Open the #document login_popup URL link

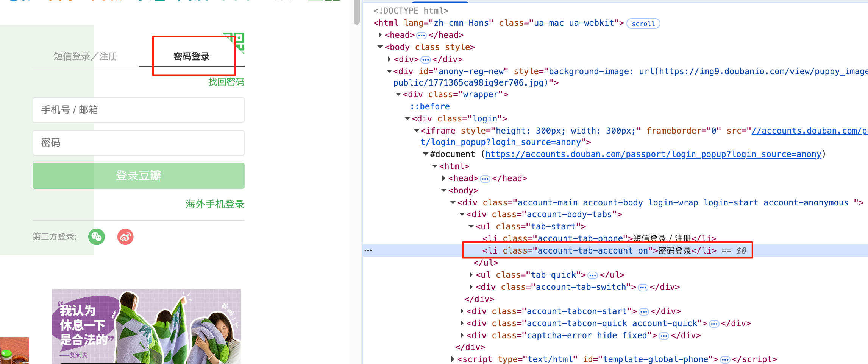coord(653,154)
